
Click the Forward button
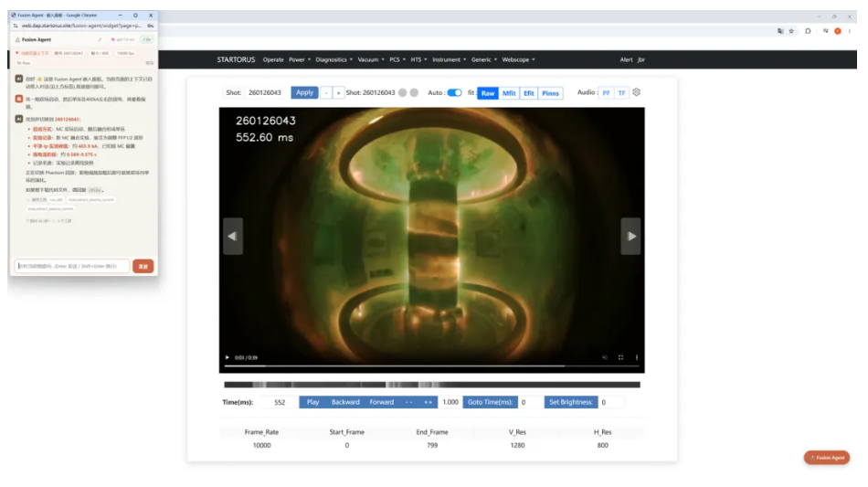pyautogui.click(x=381, y=402)
